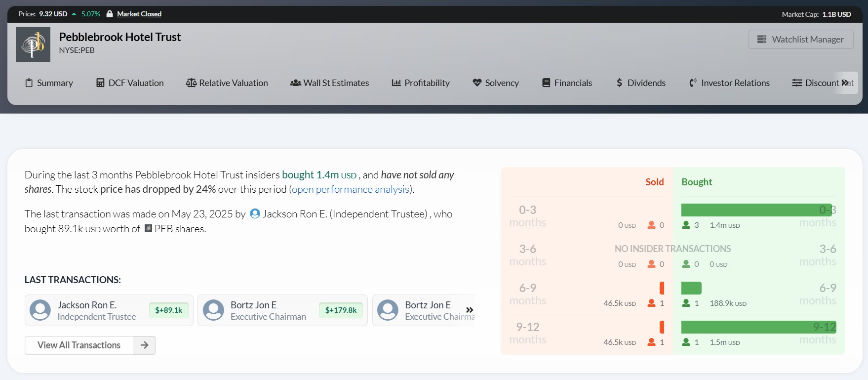
Task: Click the 46.5k USD sold value in 6-9 months
Action: click(x=620, y=303)
